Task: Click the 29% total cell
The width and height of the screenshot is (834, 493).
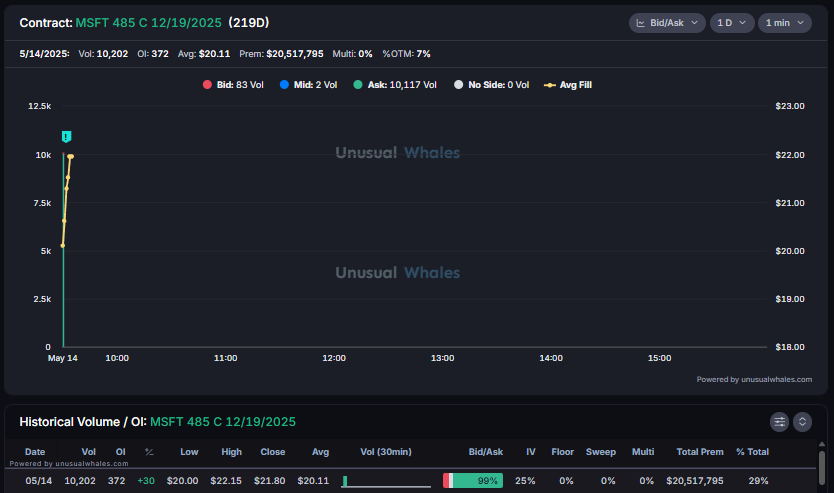Action: [758, 481]
